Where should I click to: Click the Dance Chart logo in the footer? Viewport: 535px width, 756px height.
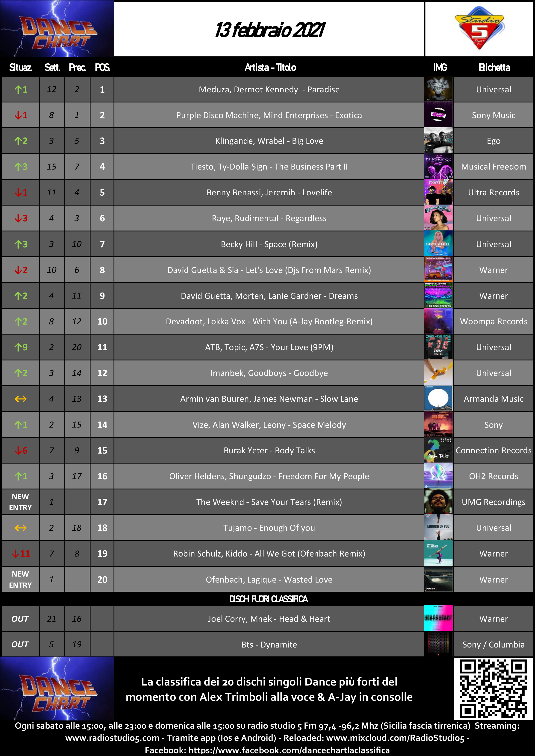pos(57,688)
